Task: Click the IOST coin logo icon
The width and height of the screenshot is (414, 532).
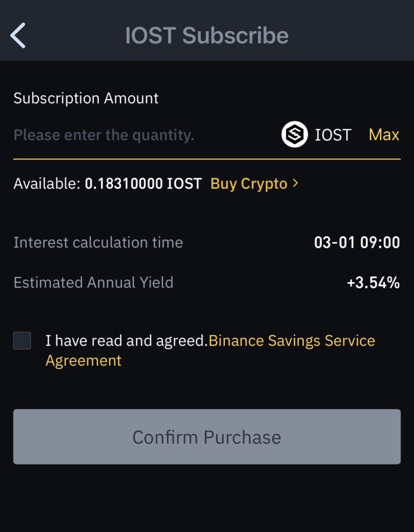Action: tap(295, 135)
